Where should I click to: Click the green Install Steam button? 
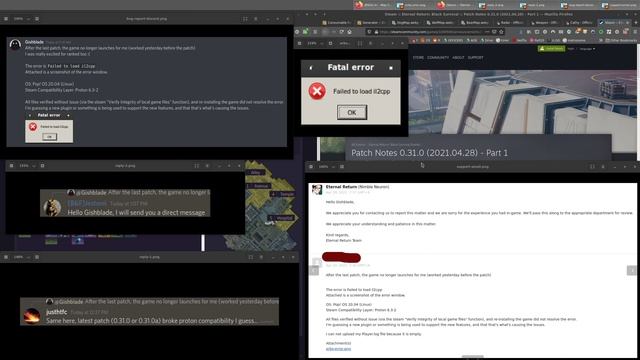click(551, 49)
